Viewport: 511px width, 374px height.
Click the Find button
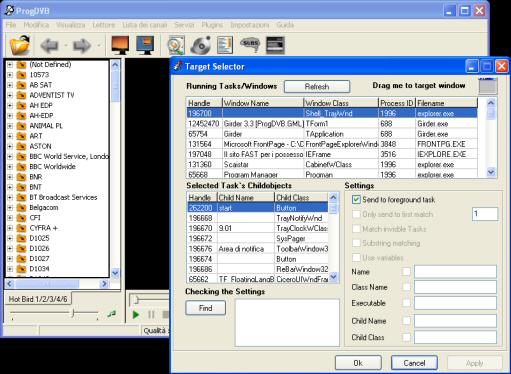point(205,308)
